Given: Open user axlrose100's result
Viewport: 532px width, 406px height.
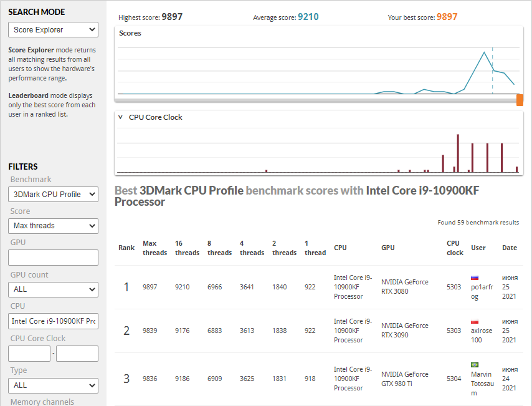Looking at the screenshot, I should (482, 336).
